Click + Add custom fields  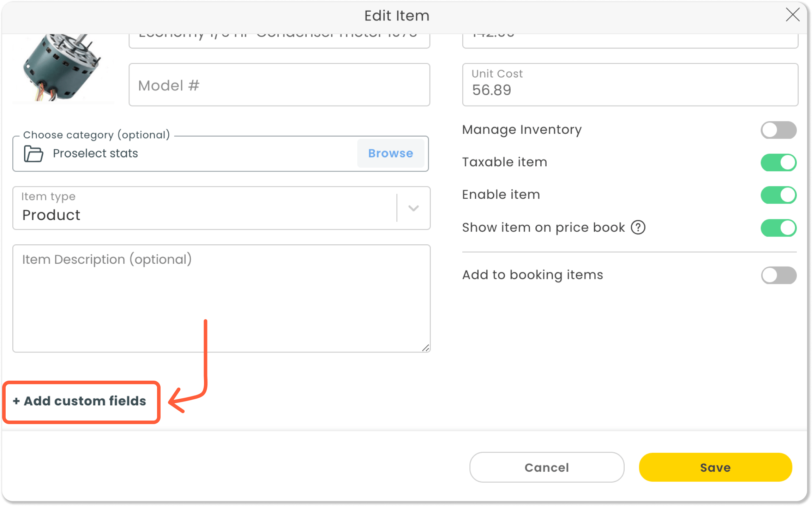(x=79, y=401)
